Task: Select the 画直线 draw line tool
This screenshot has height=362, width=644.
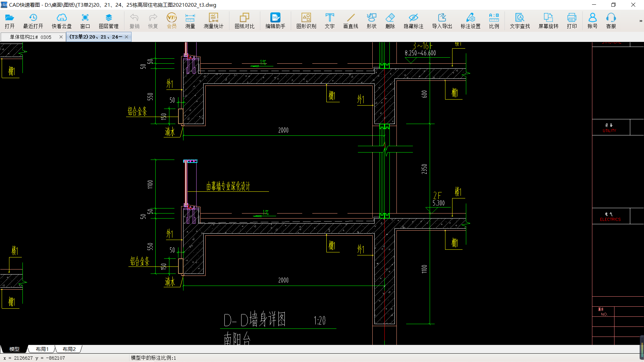Action: (x=351, y=21)
